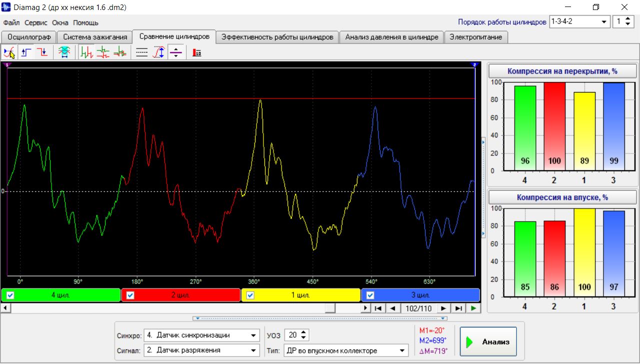This screenshot has width=640, height=364.
Task: Open the Файл menu
Action: [11, 22]
